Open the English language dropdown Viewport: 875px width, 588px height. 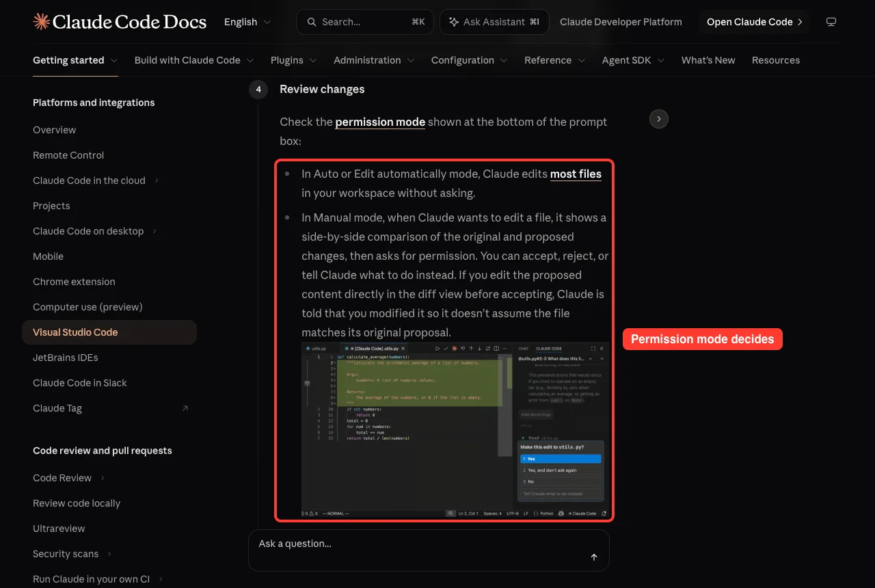pos(247,22)
